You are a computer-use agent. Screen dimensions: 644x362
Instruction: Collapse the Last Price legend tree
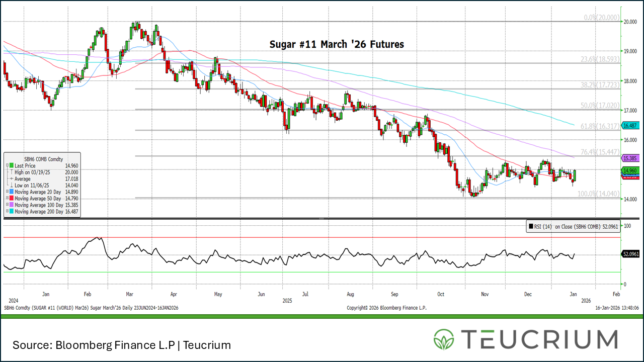click(7, 165)
